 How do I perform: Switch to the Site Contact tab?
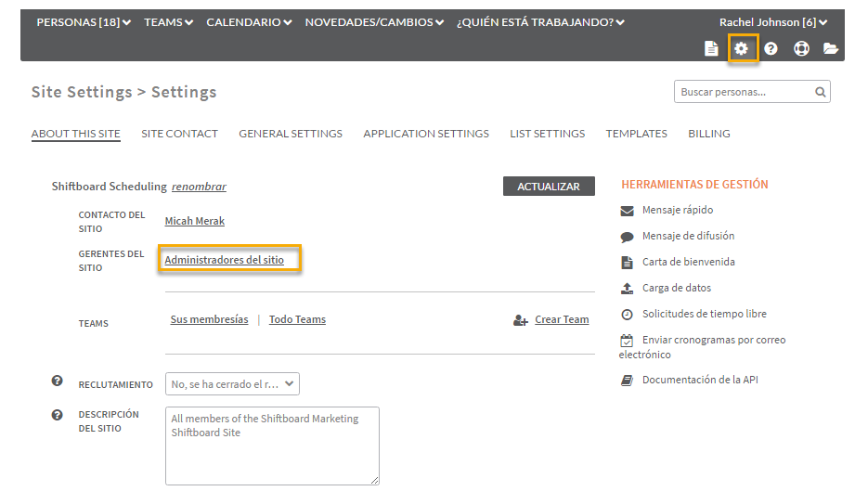pyautogui.click(x=179, y=134)
